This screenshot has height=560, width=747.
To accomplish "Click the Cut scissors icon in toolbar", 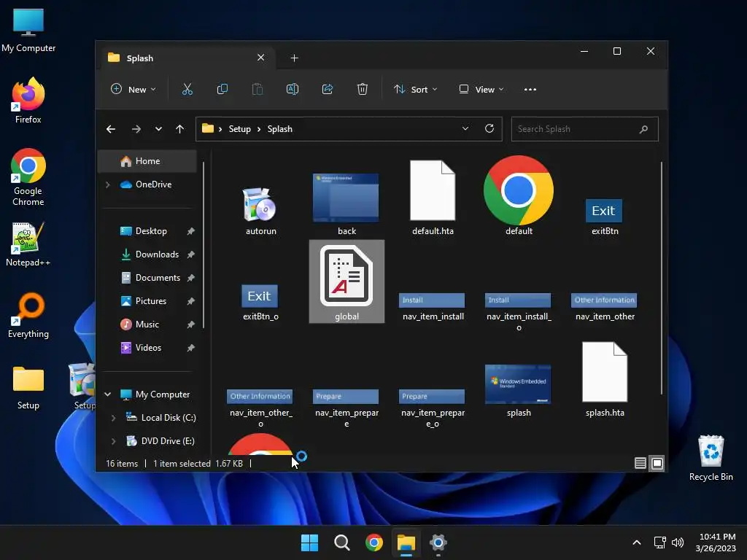I will pyautogui.click(x=187, y=89).
